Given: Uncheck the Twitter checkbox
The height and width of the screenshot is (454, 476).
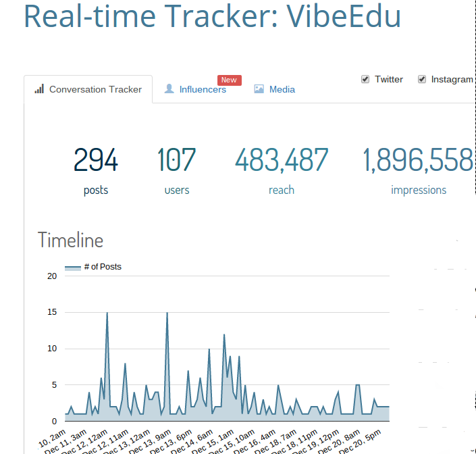Looking at the screenshot, I should 365,79.
